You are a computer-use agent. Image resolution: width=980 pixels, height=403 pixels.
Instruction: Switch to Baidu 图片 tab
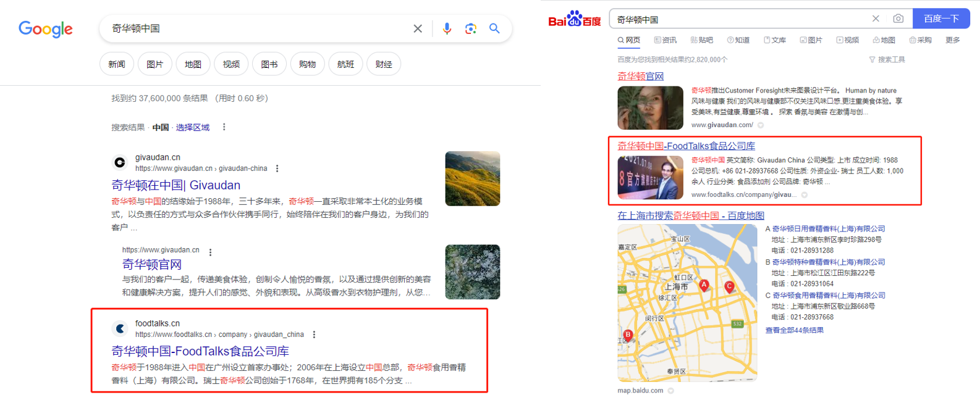811,40
